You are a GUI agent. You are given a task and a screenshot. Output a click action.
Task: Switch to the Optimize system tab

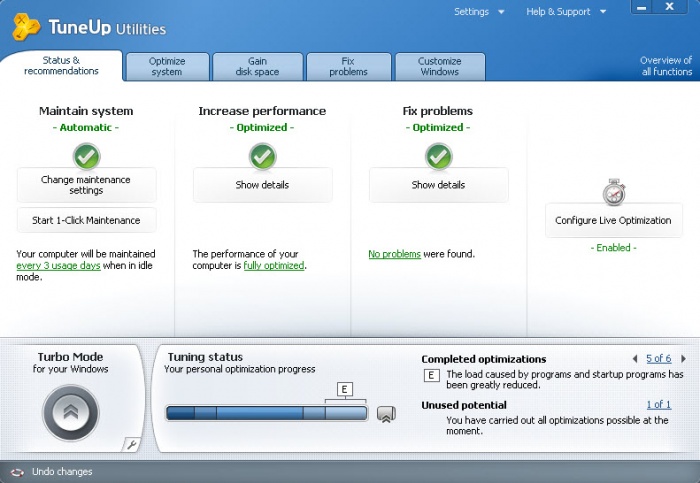[x=167, y=67]
